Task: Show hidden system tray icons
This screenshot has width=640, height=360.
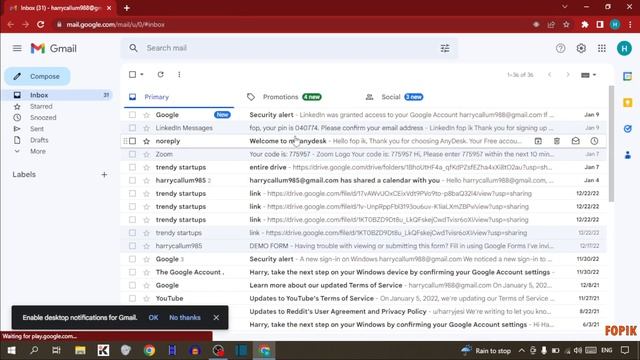Action: pos(522,351)
